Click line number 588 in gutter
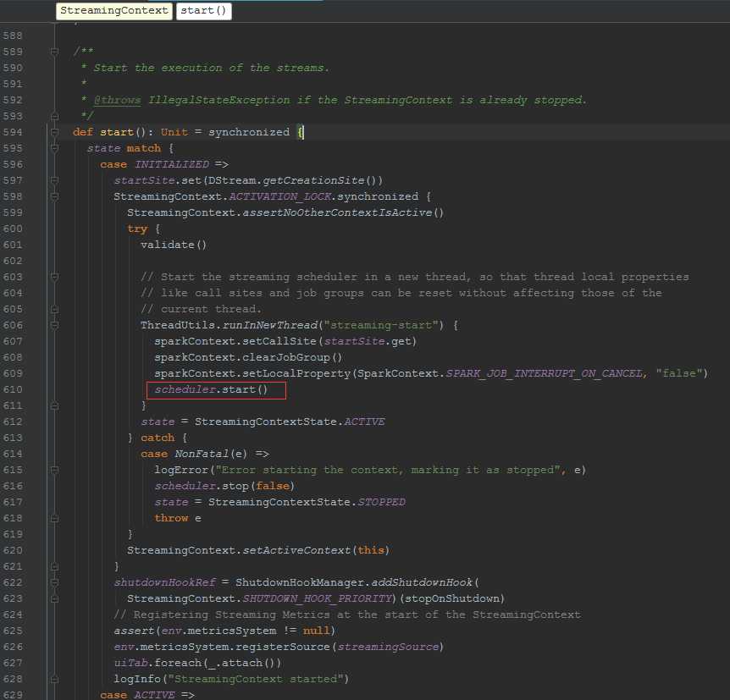The width and height of the screenshot is (730, 700). pos(13,36)
